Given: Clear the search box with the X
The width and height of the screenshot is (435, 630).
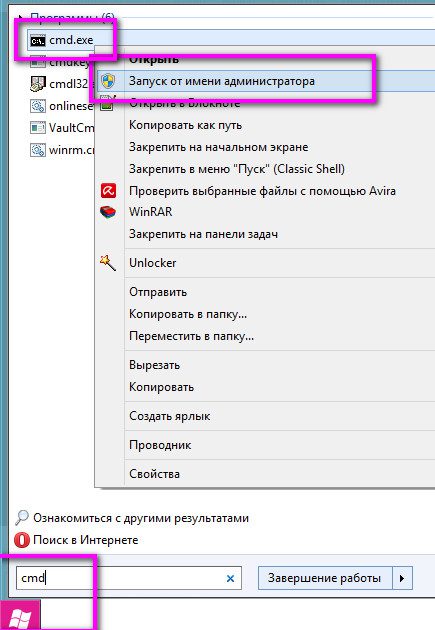Looking at the screenshot, I should [231, 578].
